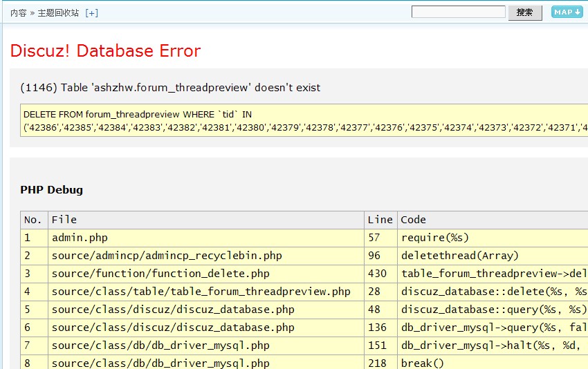Click line number 48
Image resolution: width=588 pixels, height=369 pixels.
[380, 310]
